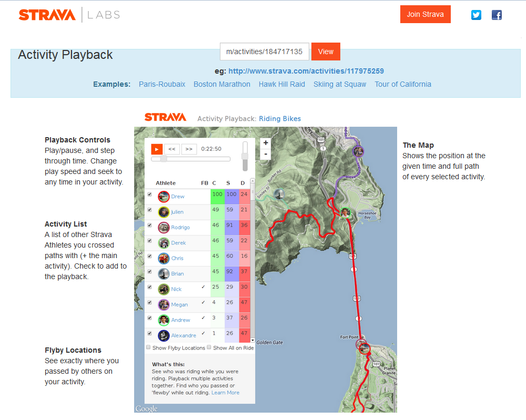526x420 pixels.
Task: Open the Tour of California example
Action: (403, 85)
